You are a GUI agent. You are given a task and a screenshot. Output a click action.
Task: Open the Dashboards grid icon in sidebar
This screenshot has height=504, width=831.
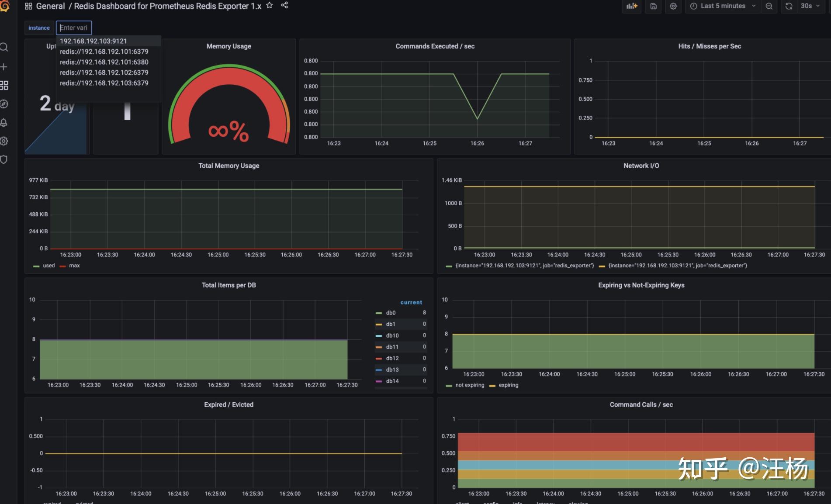pos(4,86)
